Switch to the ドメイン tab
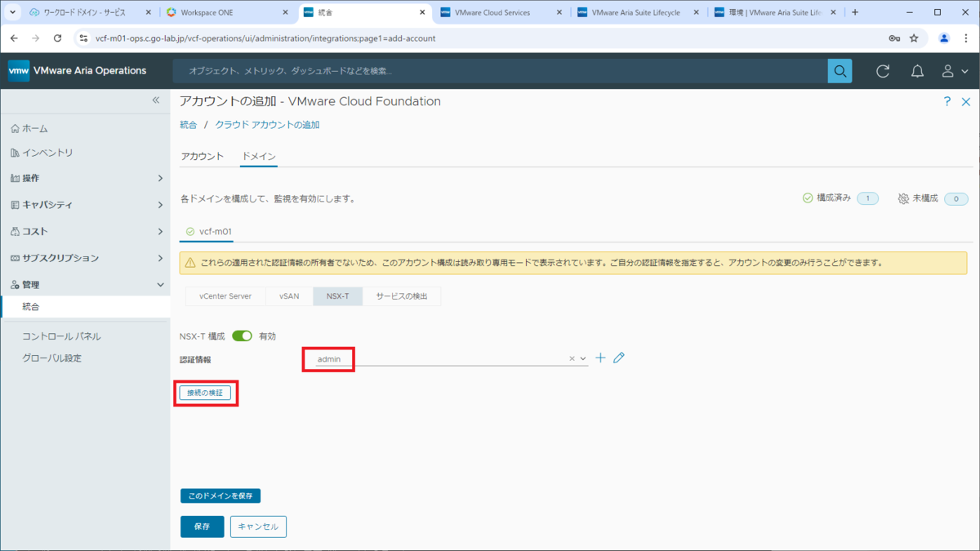 259,157
